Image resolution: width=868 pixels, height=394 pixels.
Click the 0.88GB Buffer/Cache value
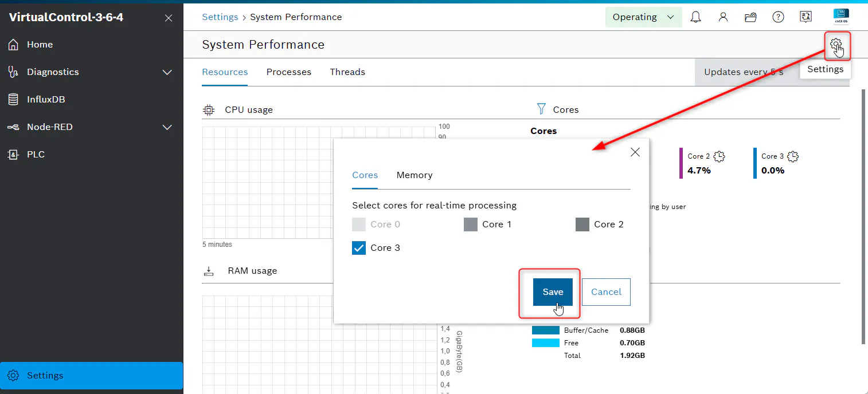click(632, 330)
